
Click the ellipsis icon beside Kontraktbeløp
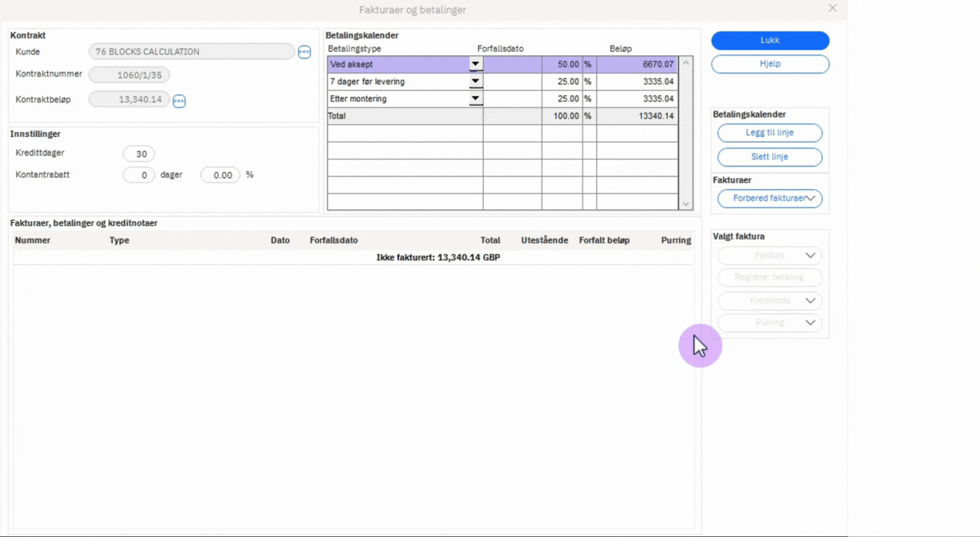point(179,100)
